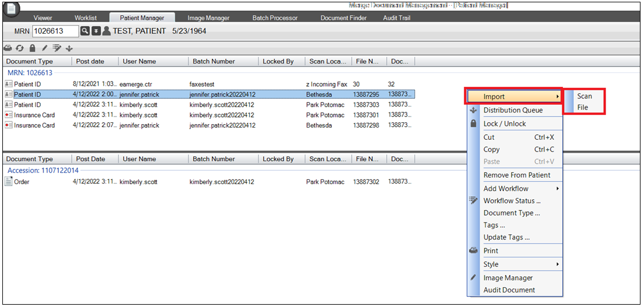Open the Image Manager tab
Viewport: 644px width, 307px height.
(208, 18)
